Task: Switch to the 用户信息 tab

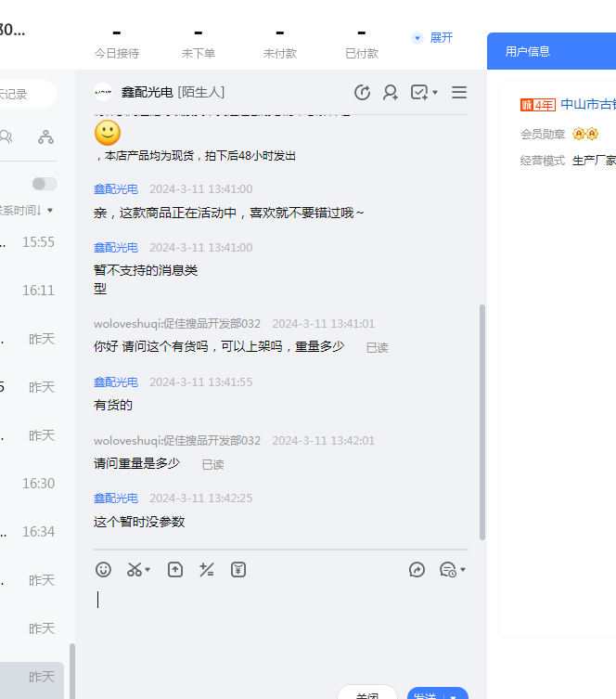Action: coord(528,51)
